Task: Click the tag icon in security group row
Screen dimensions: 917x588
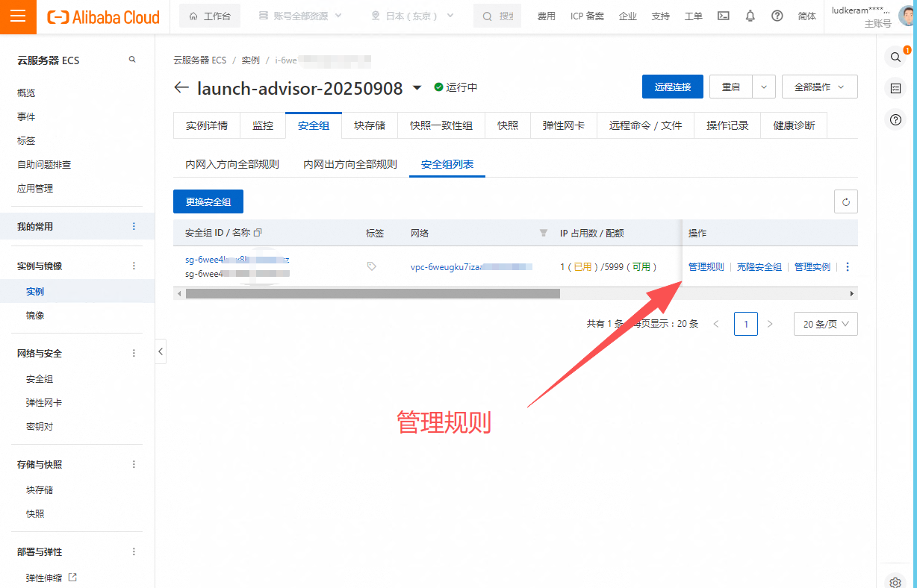Action: pos(372,266)
